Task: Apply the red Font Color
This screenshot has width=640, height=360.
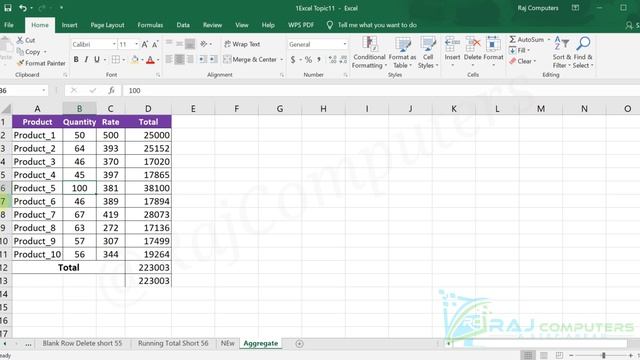Action: pos(150,60)
